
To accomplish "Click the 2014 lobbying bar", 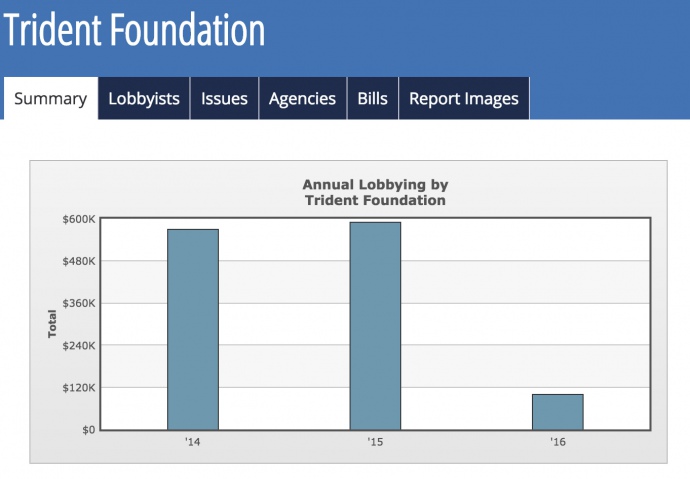I will click(193, 330).
